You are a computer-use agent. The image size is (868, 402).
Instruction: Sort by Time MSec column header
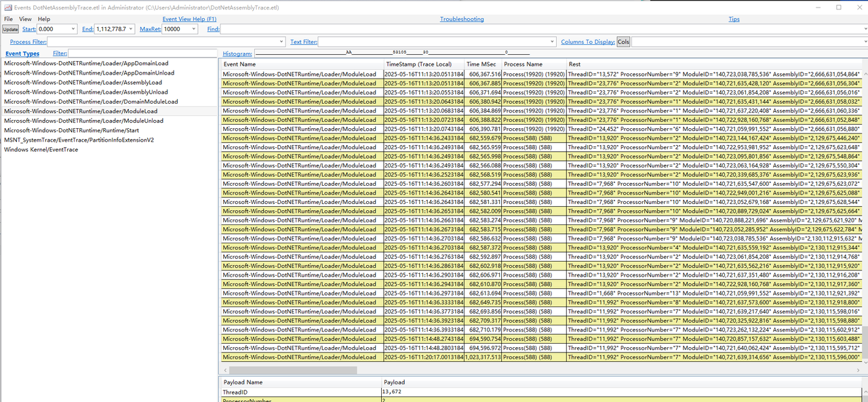(482, 64)
